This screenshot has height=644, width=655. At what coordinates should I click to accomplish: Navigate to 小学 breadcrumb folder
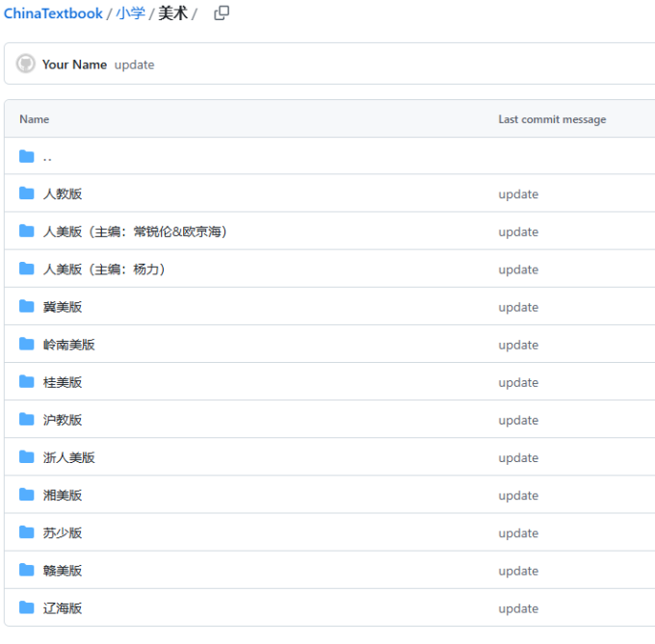pyautogui.click(x=130, y=13)
